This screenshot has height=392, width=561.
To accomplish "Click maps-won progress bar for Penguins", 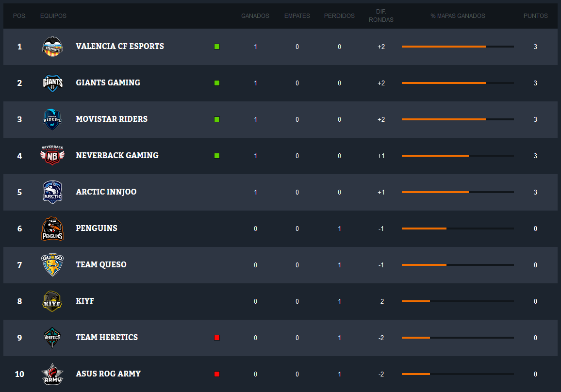I will (x=458, y=229).
